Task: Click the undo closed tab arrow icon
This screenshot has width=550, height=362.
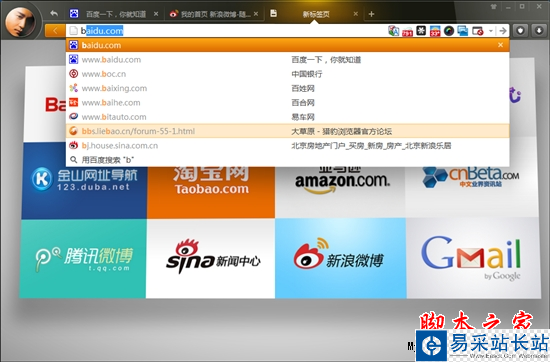Action: [x=54, y=14]
